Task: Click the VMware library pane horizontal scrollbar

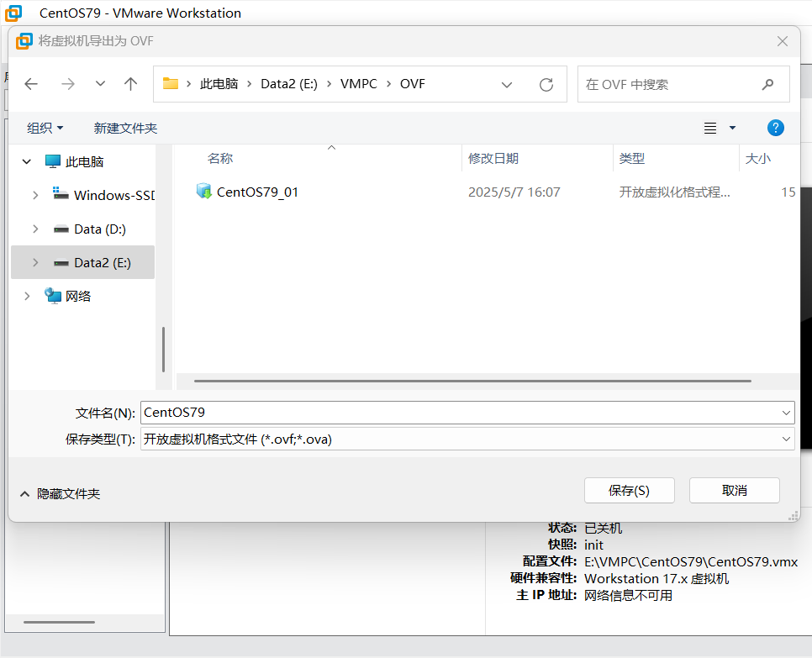Action: tap(59, 622)
